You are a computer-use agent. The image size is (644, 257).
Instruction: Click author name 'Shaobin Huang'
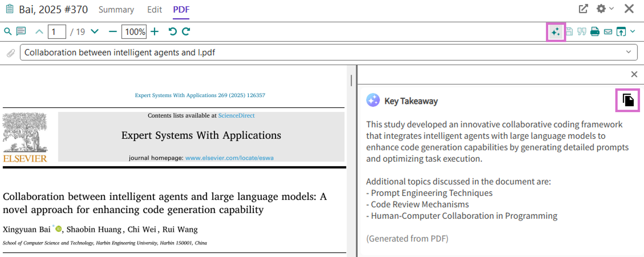[x=94, y=229]
